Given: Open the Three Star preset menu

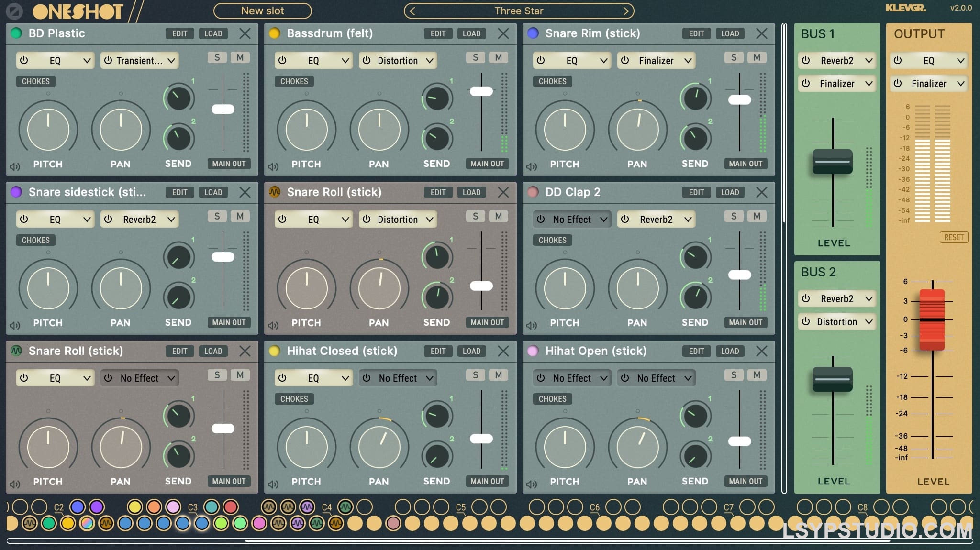Looking at the screenshot, I should point(519,11).
